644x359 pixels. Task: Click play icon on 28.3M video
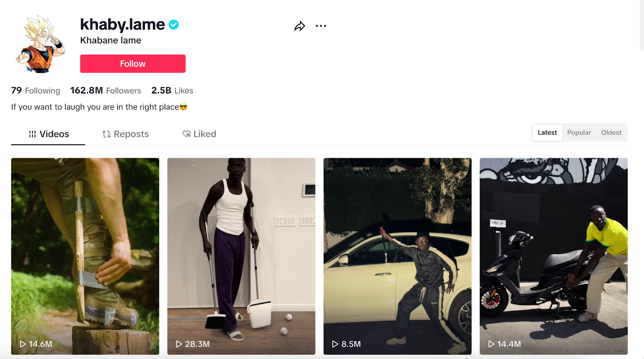(x=179, y=344)
